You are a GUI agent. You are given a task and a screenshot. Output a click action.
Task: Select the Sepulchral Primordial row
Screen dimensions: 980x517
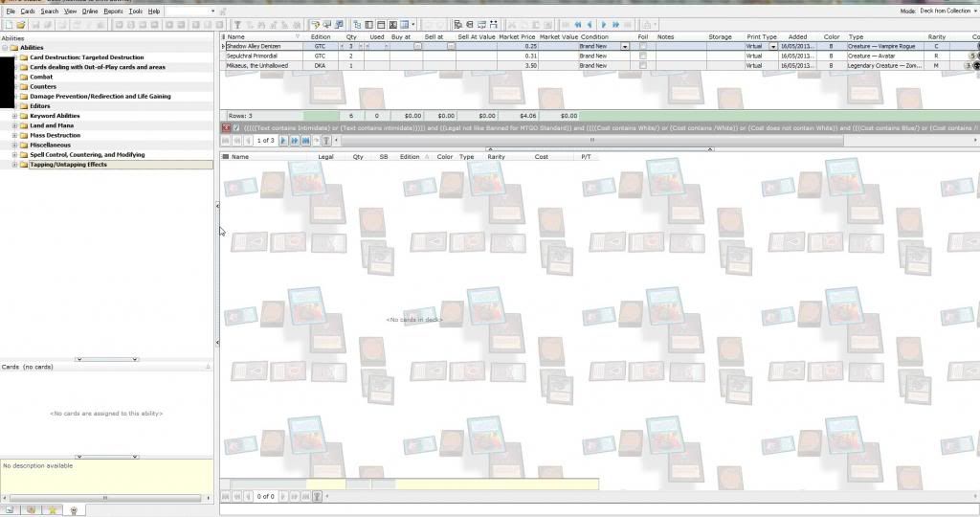[600, 56]
